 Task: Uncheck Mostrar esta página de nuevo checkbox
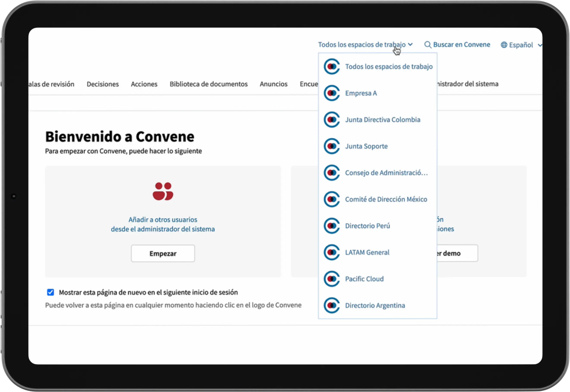(x=50, y=292)
